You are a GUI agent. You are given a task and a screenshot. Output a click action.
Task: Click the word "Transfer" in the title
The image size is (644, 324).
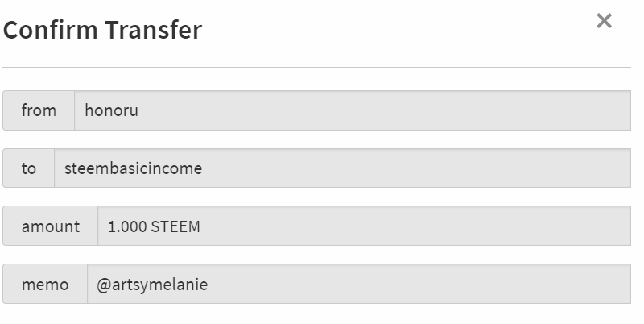[x=154, y=30]
